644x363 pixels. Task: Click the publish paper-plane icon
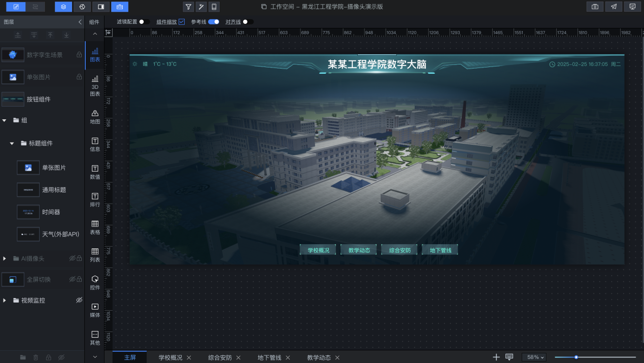(614, 7)
